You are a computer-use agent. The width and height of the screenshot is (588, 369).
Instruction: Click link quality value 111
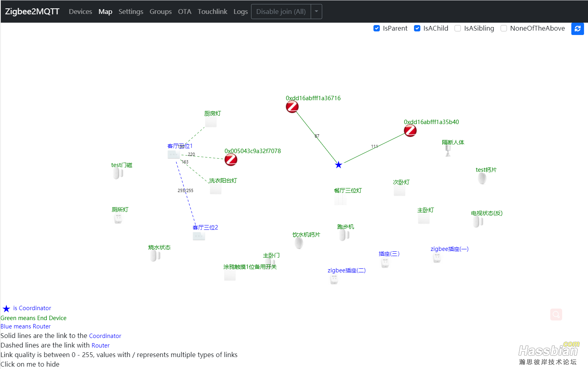[x=375, y=146]
